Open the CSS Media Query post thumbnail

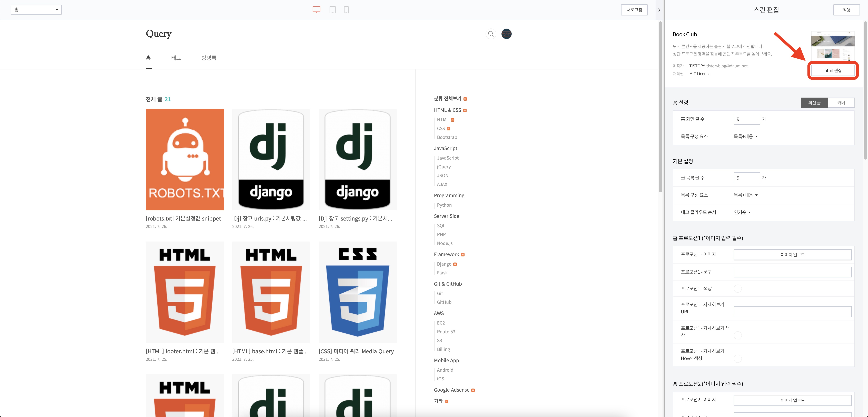pyautogui.click(x=358, y=292)
